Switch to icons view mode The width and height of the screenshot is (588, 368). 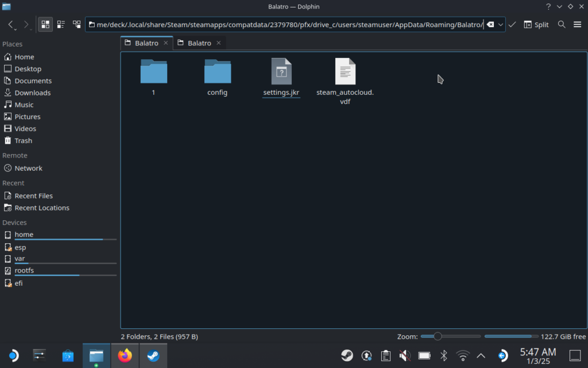click(45, 25)
